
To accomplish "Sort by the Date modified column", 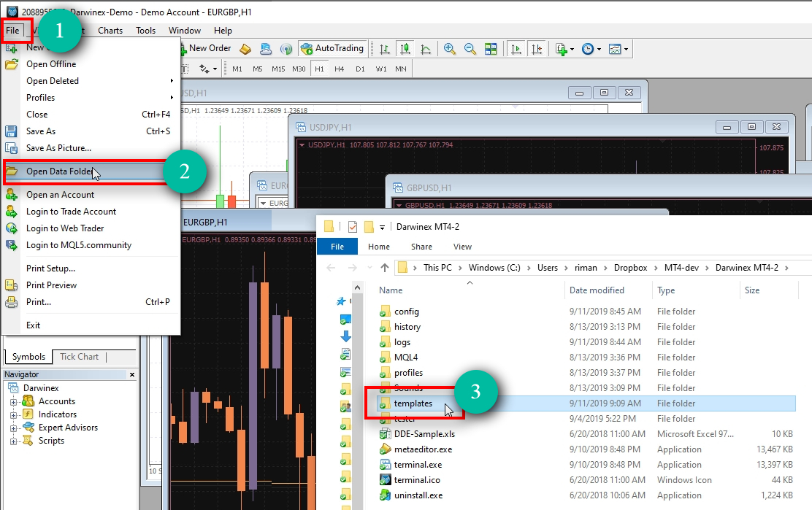I will pyautogui.click(x=597, y=290).
